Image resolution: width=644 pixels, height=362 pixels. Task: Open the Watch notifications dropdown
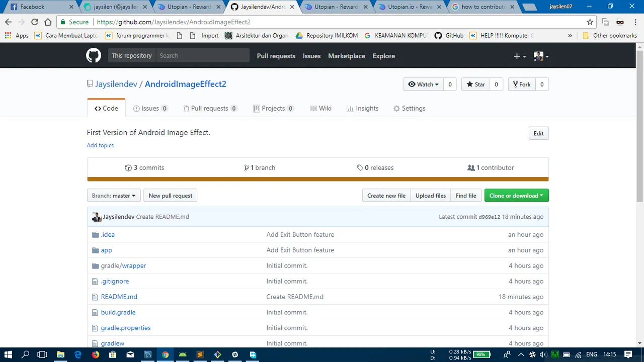tap(424, 84)
